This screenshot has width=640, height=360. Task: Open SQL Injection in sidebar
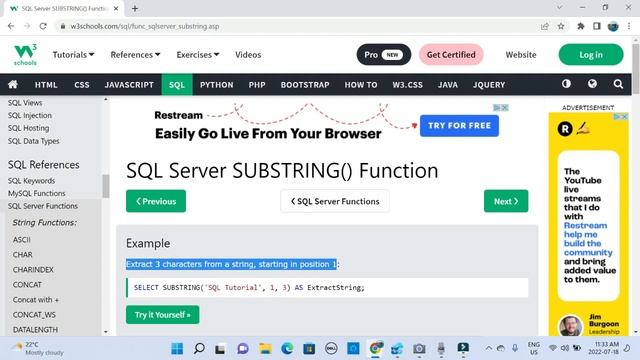(x=30, y=116)
